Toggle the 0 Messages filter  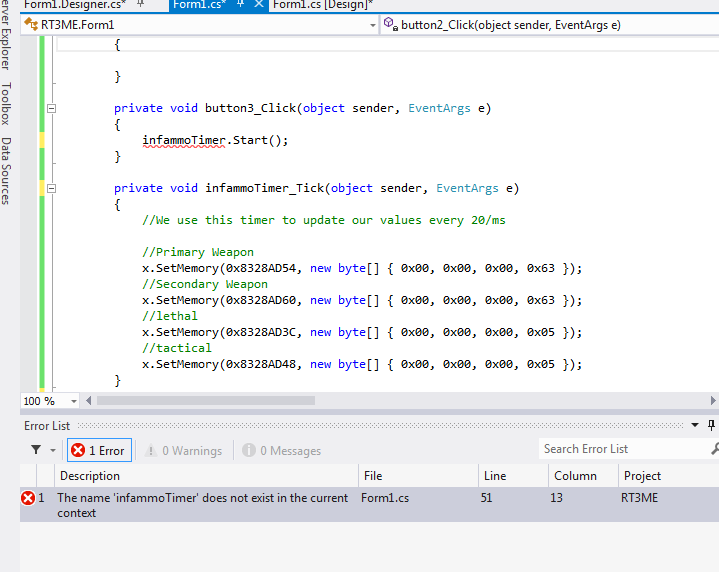(x=281, y=451)
